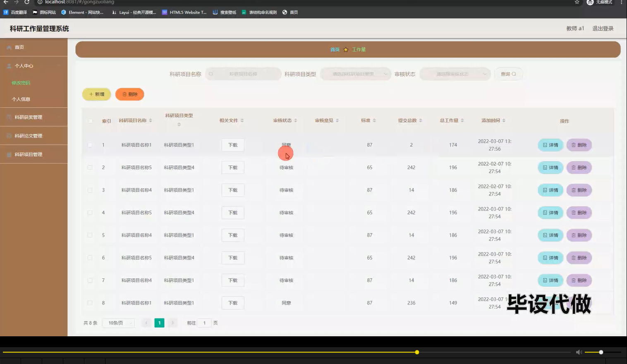Click the browser reload icon
Viewport: 627px width, 364px height.
coord(27,2)
